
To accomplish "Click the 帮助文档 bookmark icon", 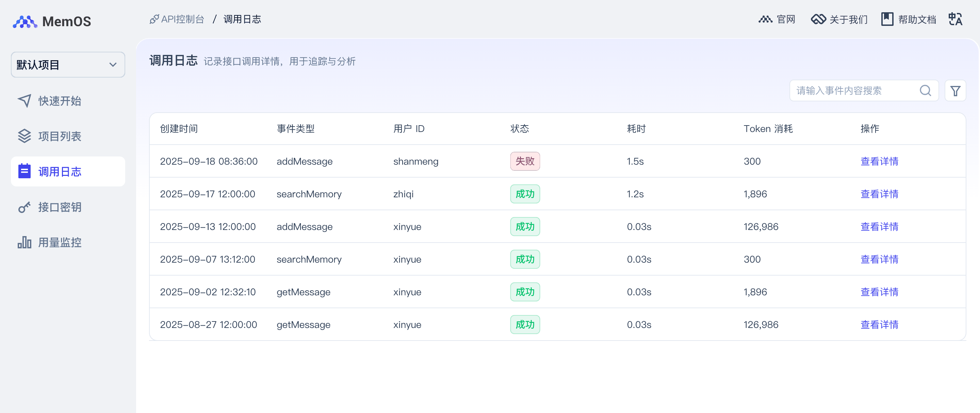I will (887, 19).
